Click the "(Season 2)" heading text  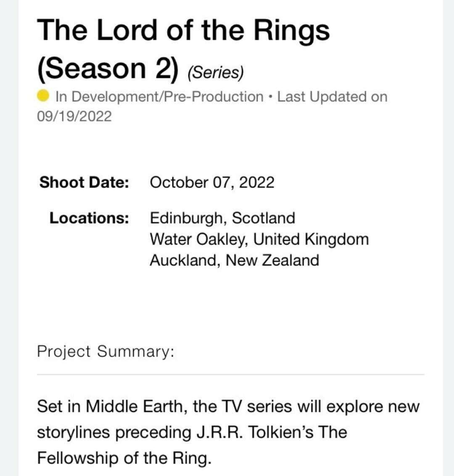point(108,69)
